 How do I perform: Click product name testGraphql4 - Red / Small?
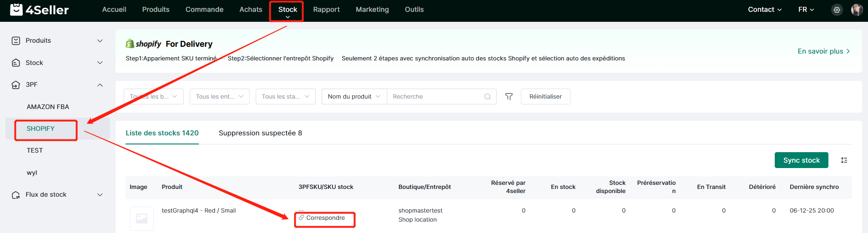199,211
